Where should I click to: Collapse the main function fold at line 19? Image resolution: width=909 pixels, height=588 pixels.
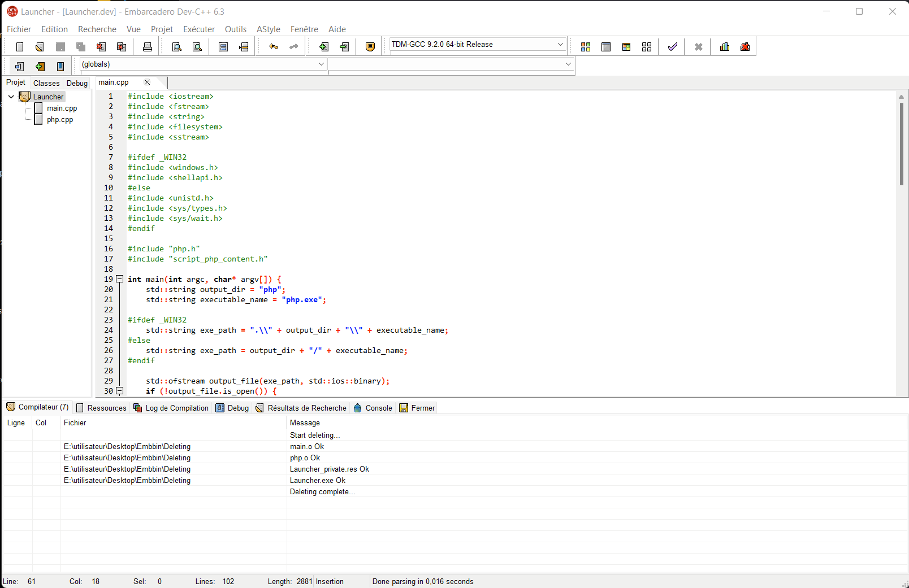coord(120,279)
